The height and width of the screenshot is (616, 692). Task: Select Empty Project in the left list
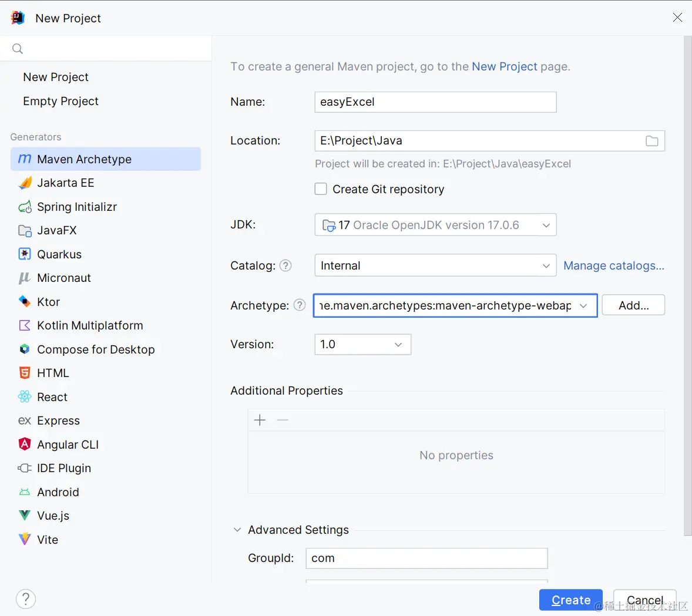pyautogui.click(x=61, y=101)
